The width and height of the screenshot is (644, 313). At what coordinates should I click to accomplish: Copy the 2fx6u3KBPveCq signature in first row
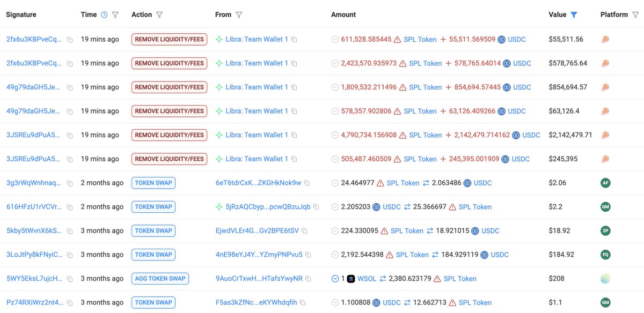[70, 40]
